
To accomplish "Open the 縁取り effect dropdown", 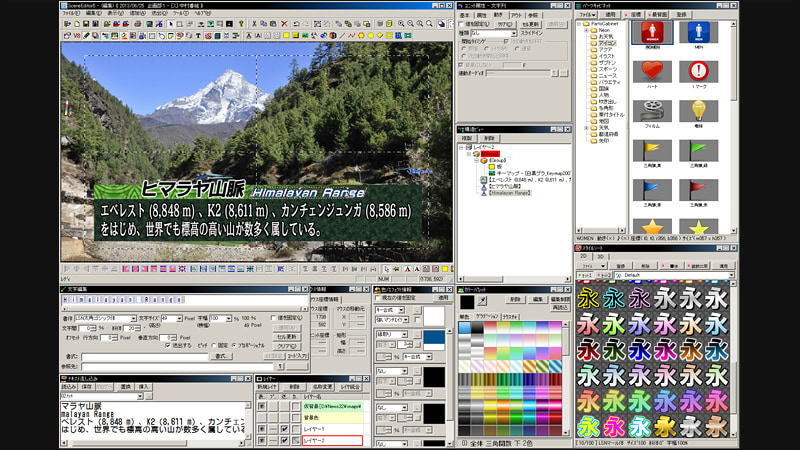I will pos(404,335).
